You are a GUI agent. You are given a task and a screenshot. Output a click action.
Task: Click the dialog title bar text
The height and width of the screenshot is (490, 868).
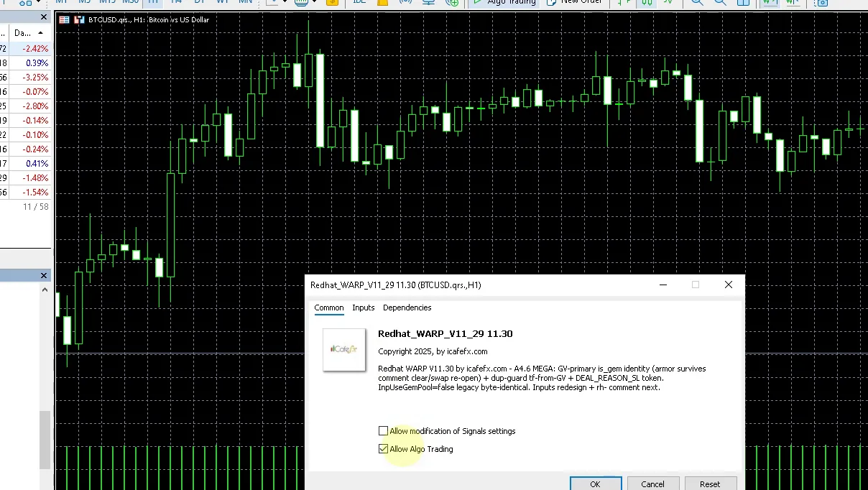[395, 285]
